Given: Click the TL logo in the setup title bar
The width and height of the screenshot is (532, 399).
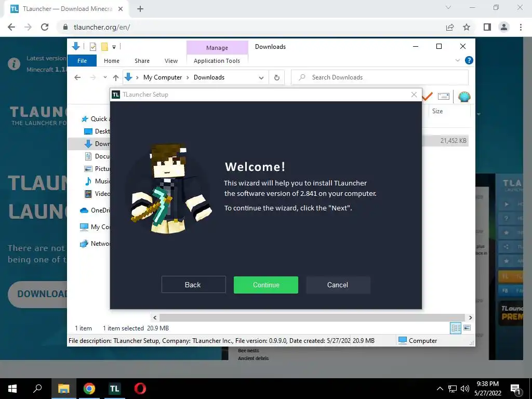Looking at the screenshot, I should (116, 95).
